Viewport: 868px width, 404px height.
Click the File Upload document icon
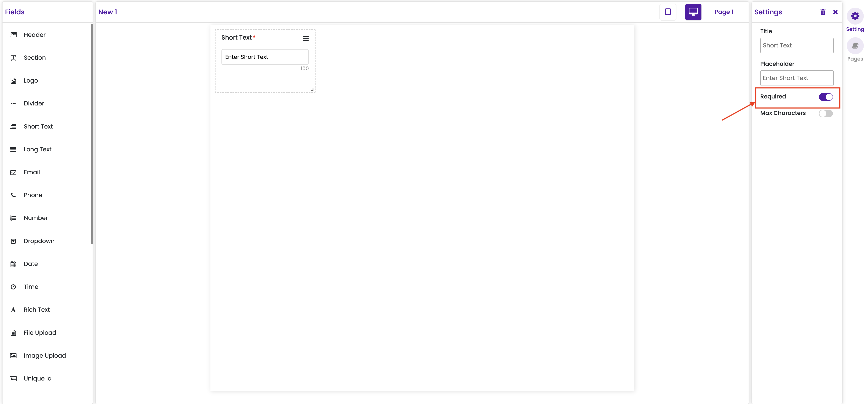tap(13, 333)
